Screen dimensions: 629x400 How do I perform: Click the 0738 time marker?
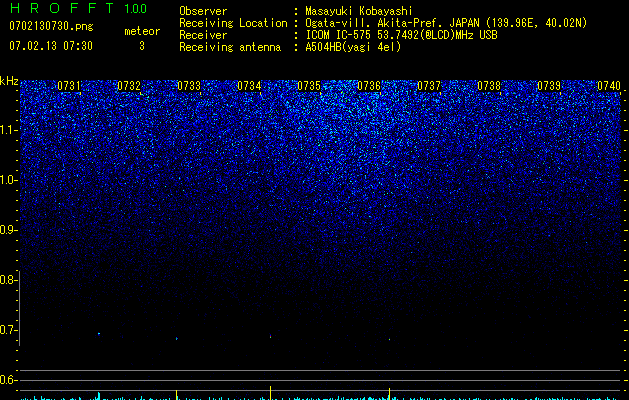(x=489, y=86)
